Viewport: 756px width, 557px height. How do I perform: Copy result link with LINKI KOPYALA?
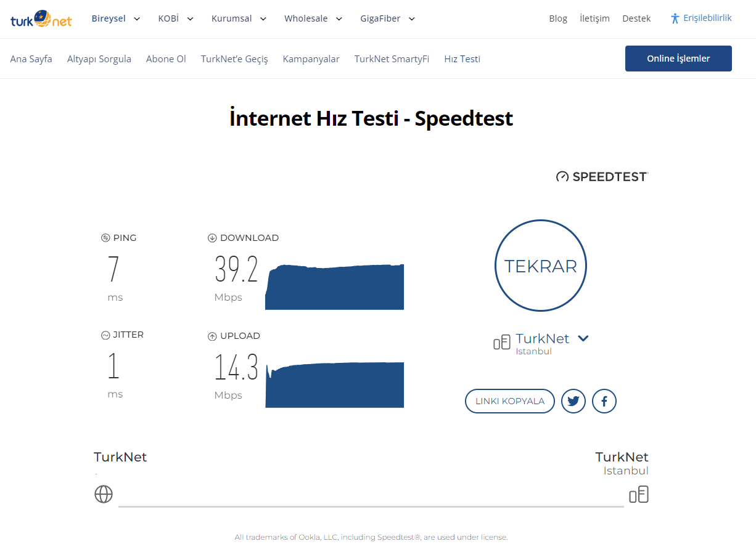pos(510,401)
